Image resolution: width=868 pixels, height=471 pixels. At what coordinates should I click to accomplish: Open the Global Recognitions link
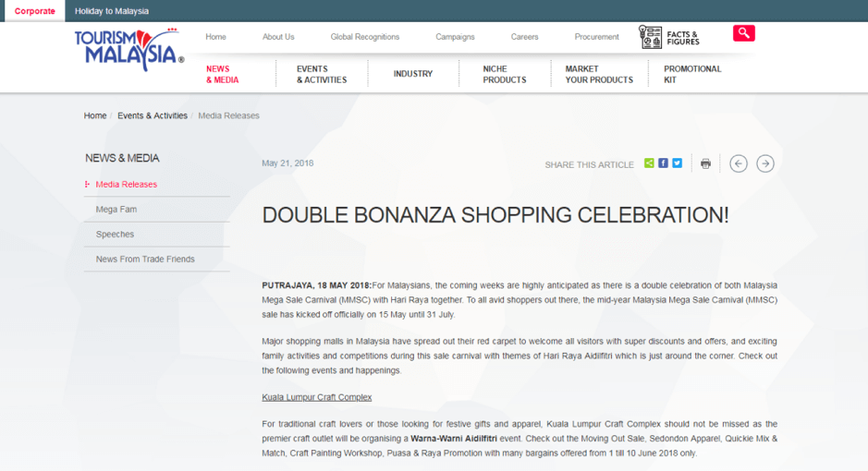point(365,37)
